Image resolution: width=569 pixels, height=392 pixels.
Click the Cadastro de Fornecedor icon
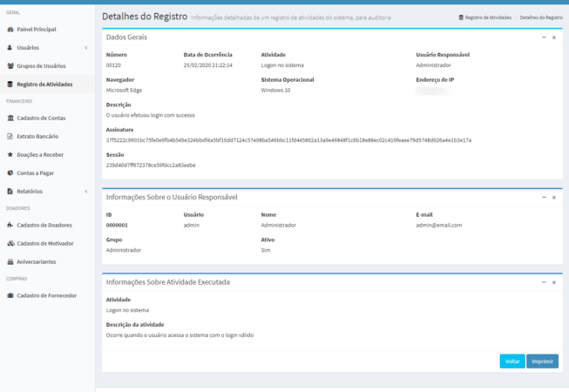click(10, 295)
